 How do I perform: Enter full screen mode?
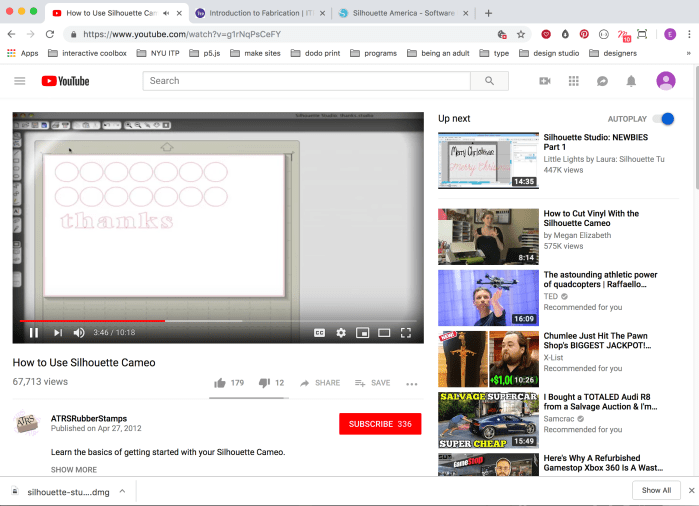click(x=406, y=333)
